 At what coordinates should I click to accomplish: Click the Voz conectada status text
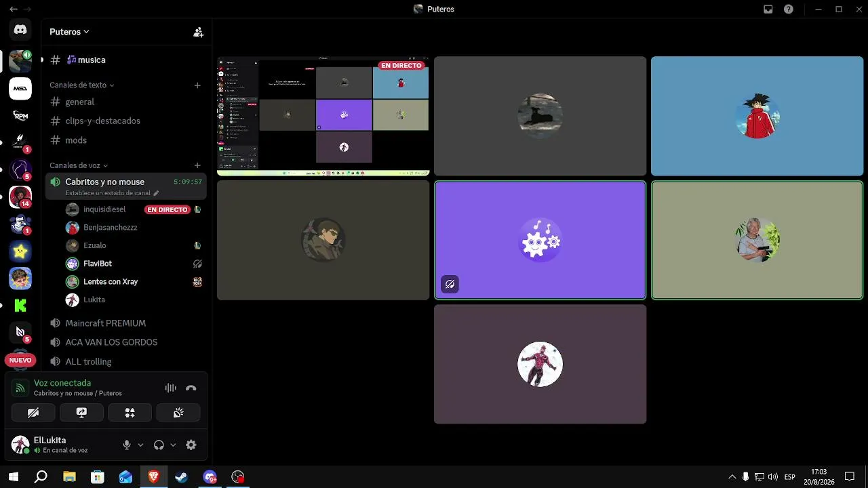62,383
